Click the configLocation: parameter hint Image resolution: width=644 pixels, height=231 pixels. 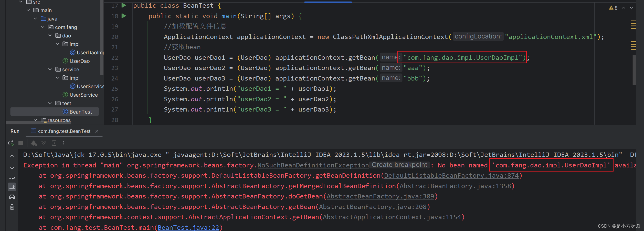coord(478,36)
